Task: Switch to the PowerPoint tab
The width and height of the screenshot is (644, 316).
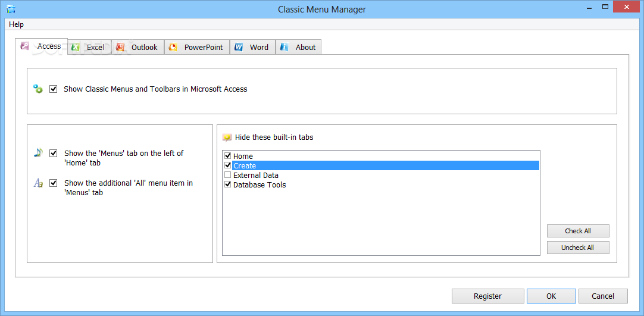Action: 197,47
